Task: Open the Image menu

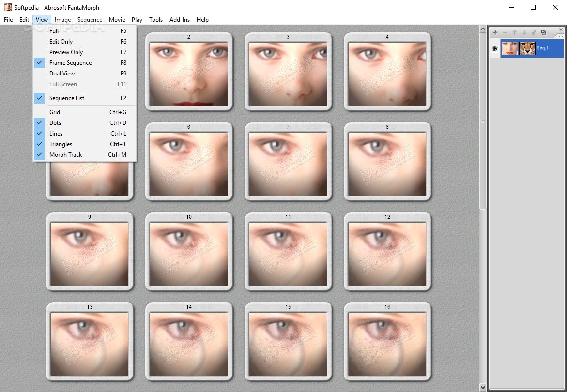Action: coord(62,19)
